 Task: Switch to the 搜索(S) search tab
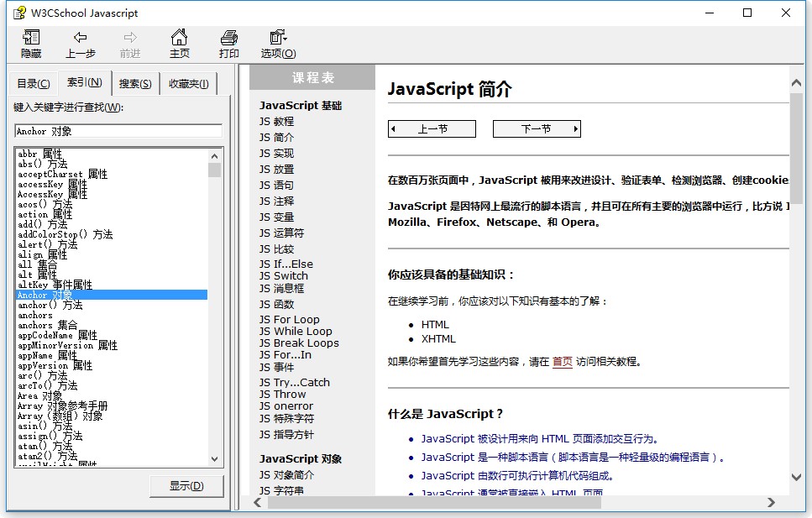click(x=135, y=83)
